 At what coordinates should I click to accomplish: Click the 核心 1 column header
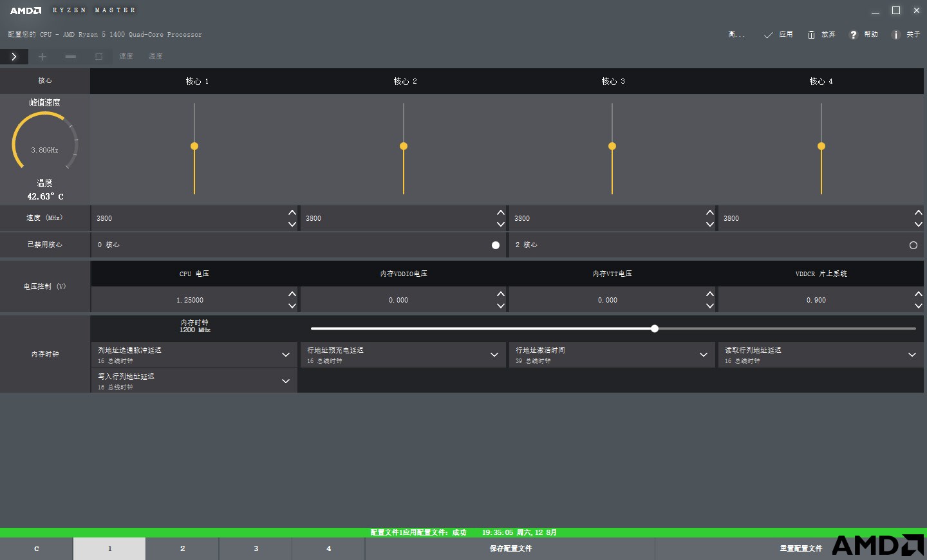(x=197, y=82)
